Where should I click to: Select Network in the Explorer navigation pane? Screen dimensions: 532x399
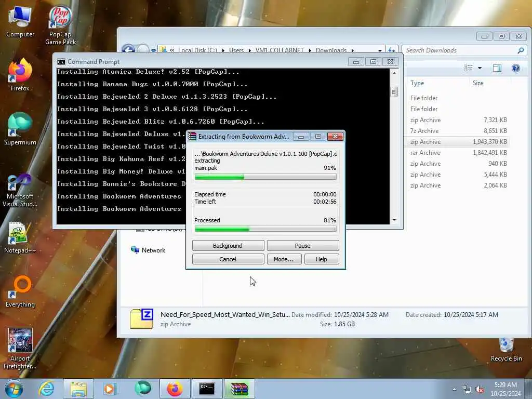point(148,250)
